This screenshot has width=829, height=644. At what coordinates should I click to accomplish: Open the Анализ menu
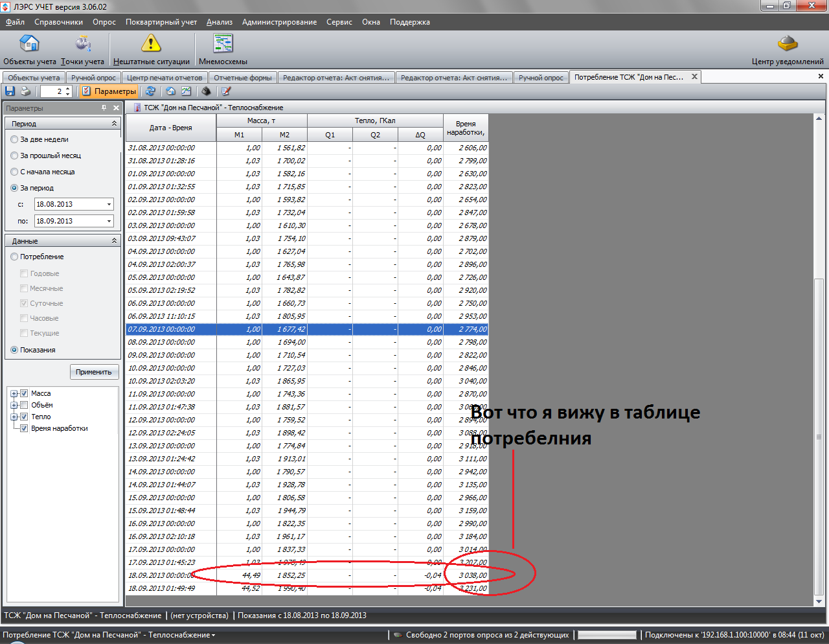point(220,22)
